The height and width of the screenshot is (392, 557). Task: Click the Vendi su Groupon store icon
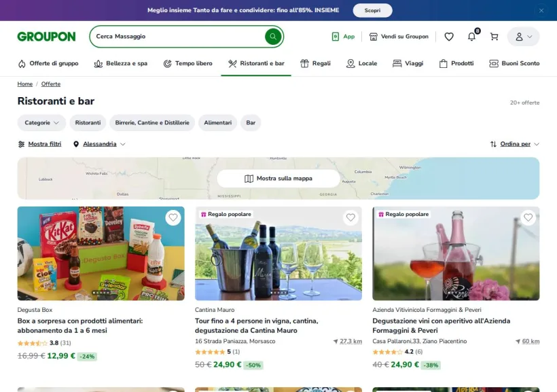[x=374, y=37]
